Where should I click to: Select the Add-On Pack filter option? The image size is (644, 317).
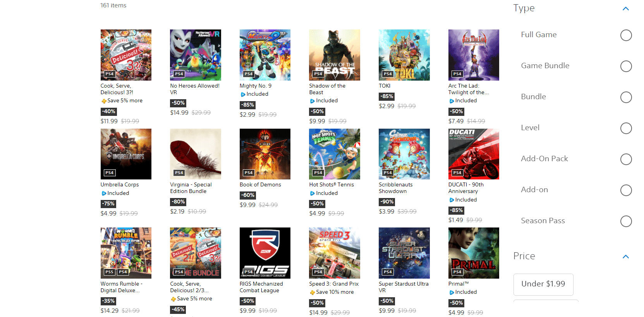click(x=626, y=159)
